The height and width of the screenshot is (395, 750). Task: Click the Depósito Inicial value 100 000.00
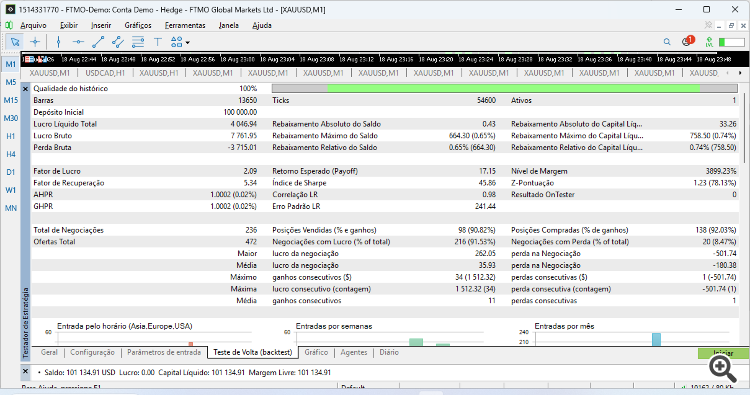pos(240,112)
